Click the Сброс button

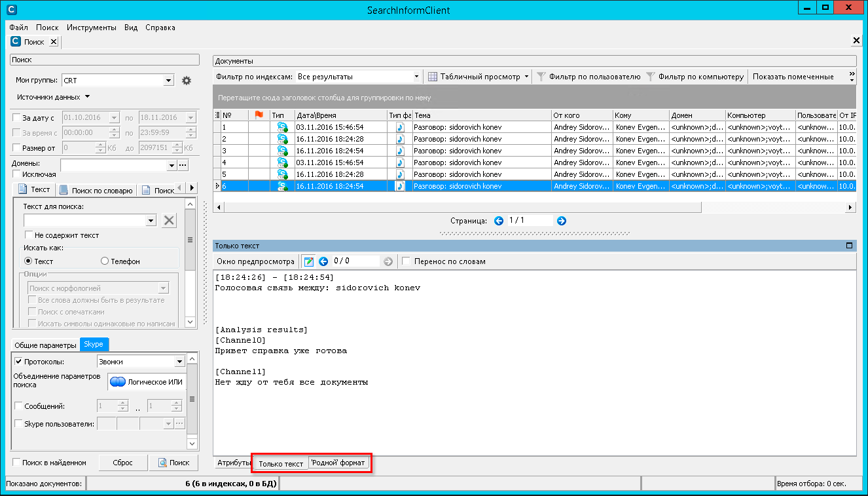[x=122, y=463]
